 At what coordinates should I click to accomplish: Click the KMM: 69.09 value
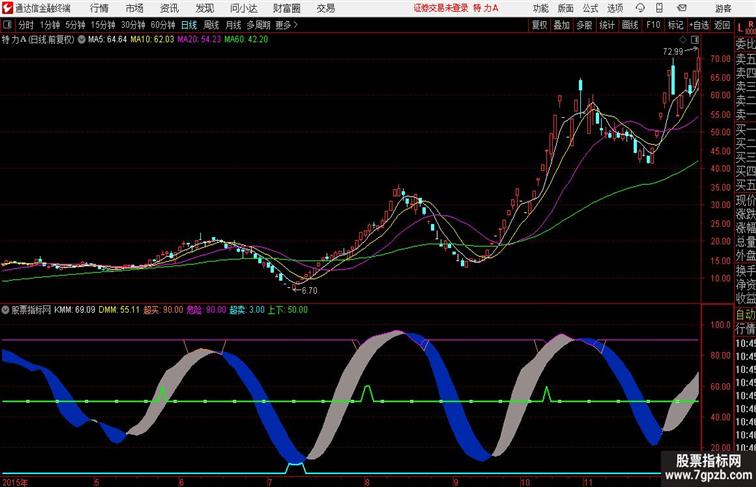pos(75,310)
